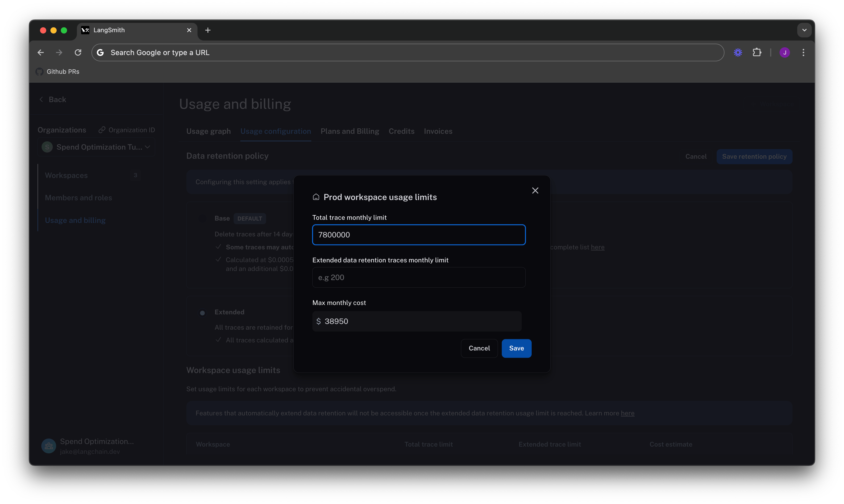Screen dimensions: 844x504
Task: Save the workspace usage limits
Action: [x=516, y=348]
